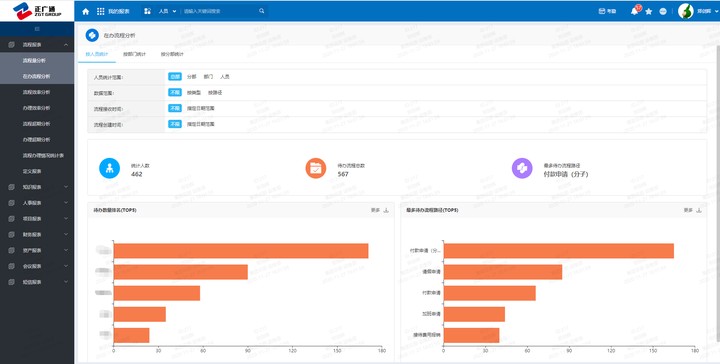Click 更多 link on 待办数量排名 chart
The image size is (720, 364).
tap(376, 210)
